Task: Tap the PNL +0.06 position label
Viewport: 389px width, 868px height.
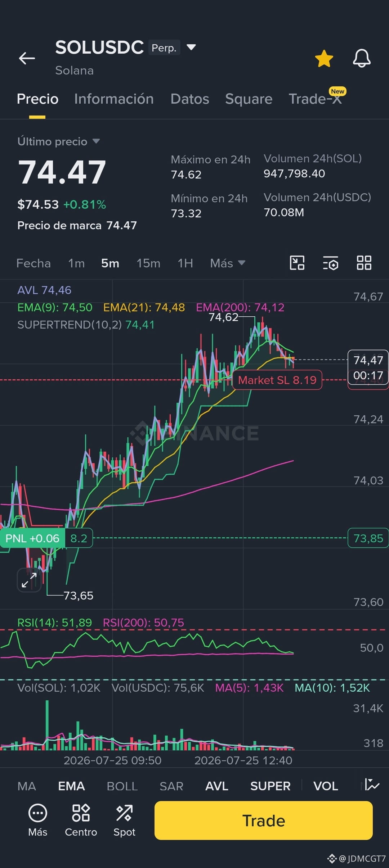Action: pos(32,538)
